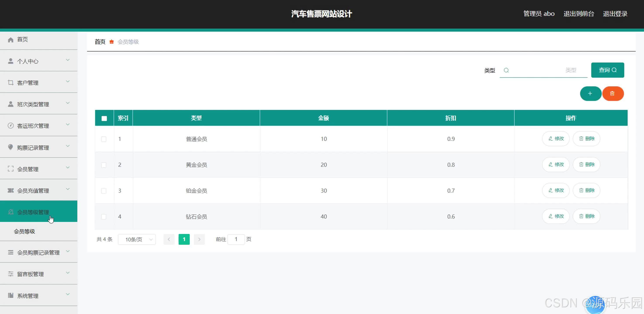The height and width of the screenshot is (314, 644).
Task: Select the 购票记录管理 lightbulb icon
Action: tap(10, 147)
